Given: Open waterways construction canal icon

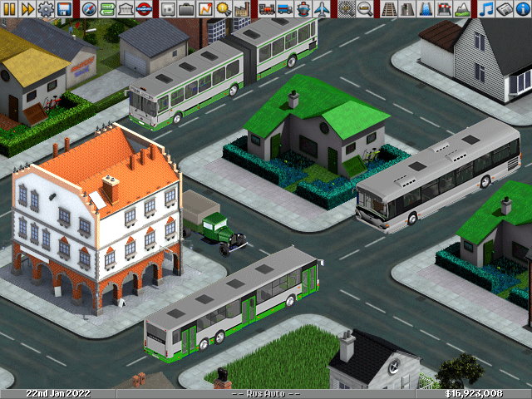Looking at the screenshot, I should [x=426, y=9].
